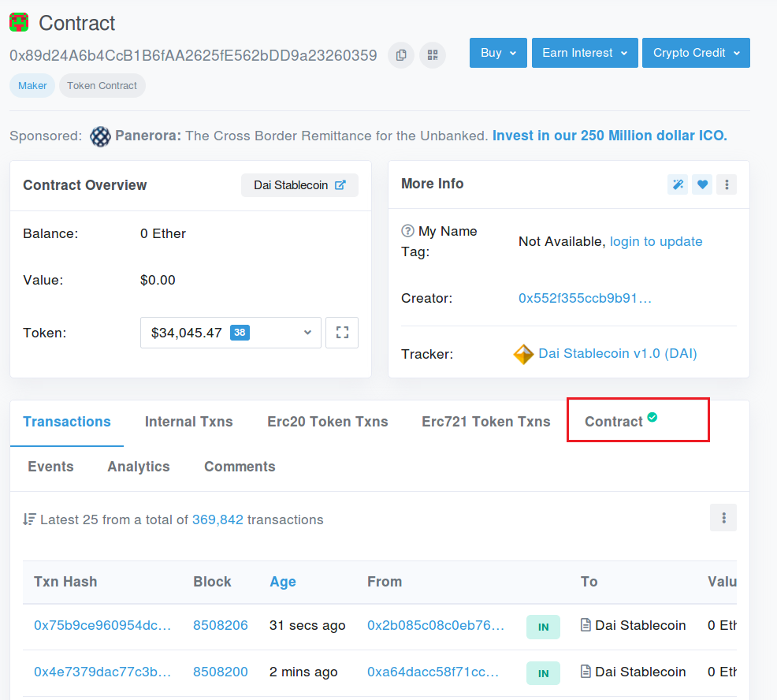Click login to update link

(656, 241)
